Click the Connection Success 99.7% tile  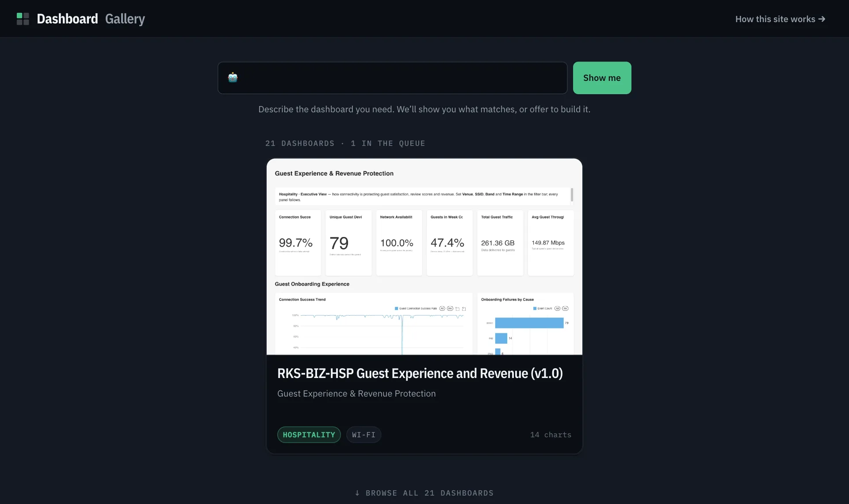click(298, 243)
